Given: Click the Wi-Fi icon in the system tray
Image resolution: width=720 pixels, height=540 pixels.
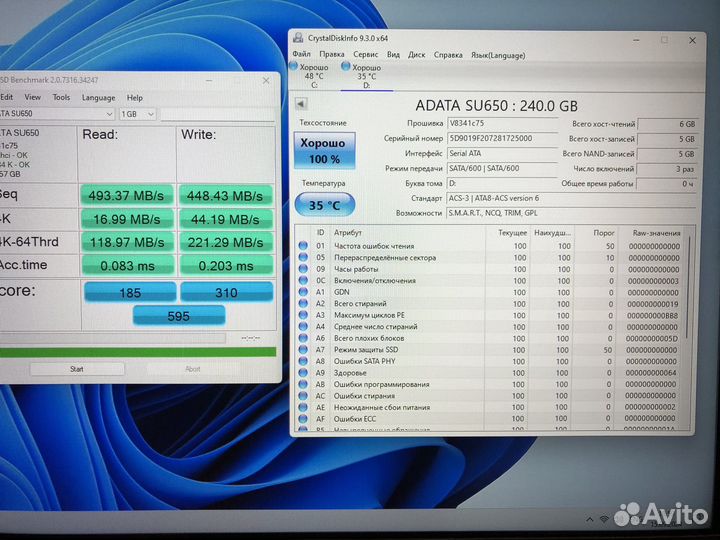Looking at the screenshot, I should point(604,519).
